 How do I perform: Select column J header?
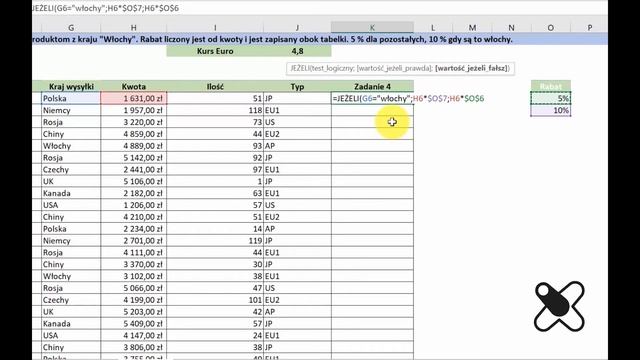[x=297, y=28]
